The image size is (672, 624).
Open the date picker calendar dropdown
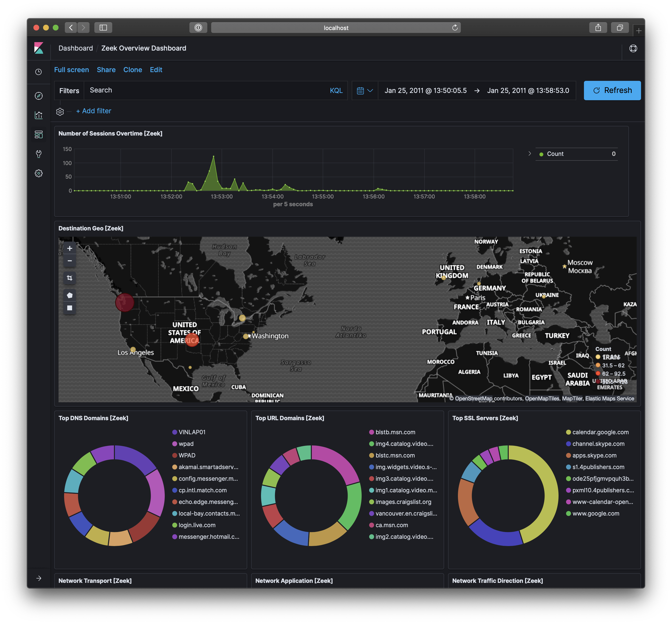tap(365, 90)
